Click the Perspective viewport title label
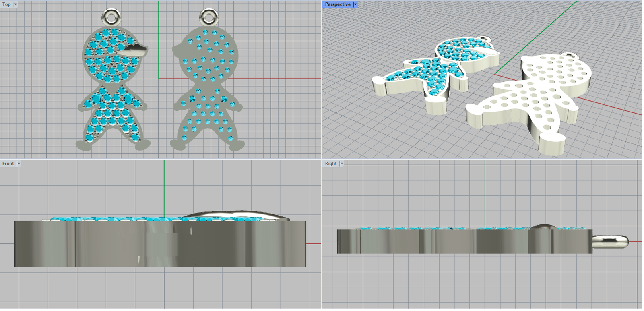Viewport: 644px width, 311px height. pyautogui.click(x=337, y=4)
